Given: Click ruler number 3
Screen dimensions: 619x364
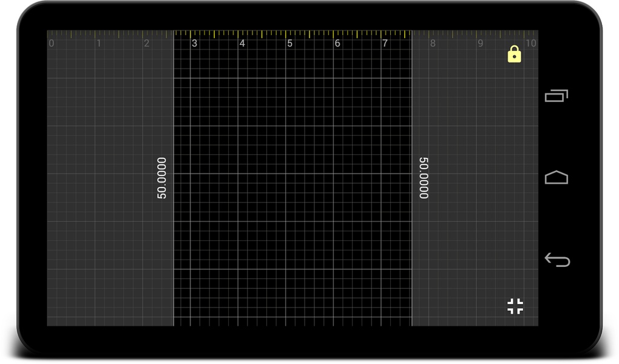Looking at the screenshot, I should 194,44.
